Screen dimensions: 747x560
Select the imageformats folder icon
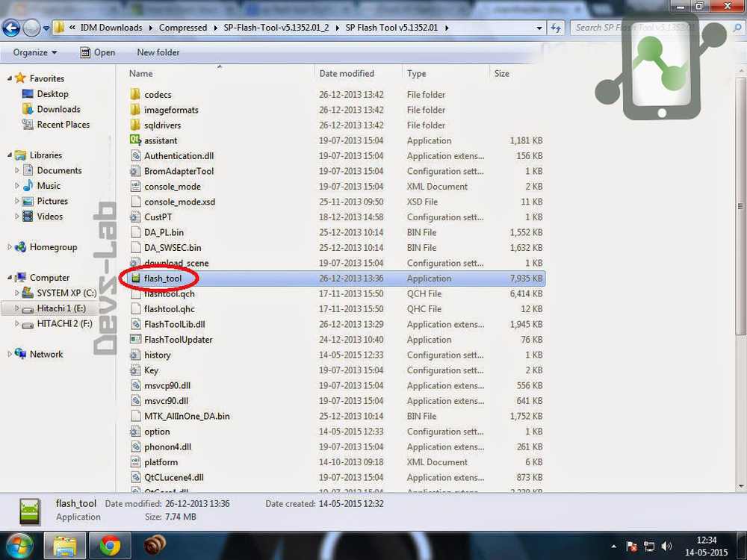(136, 110)
